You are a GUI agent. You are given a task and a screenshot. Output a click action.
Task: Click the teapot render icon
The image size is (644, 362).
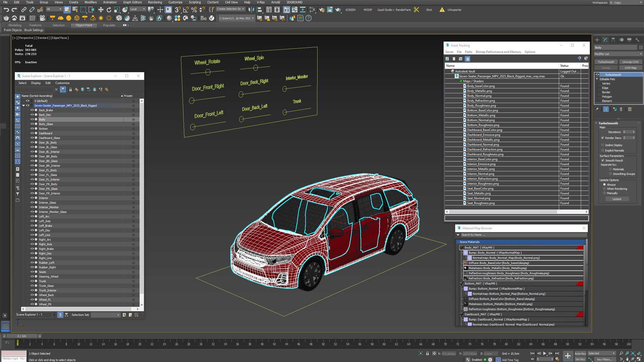[338, 10]
